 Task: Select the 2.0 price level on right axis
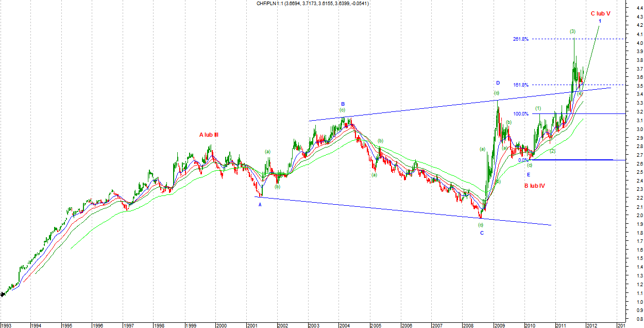(638, 215)
